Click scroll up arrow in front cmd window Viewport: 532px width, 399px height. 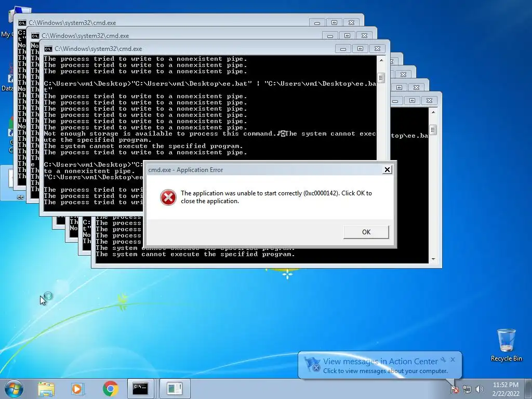(x=381, y=60)
